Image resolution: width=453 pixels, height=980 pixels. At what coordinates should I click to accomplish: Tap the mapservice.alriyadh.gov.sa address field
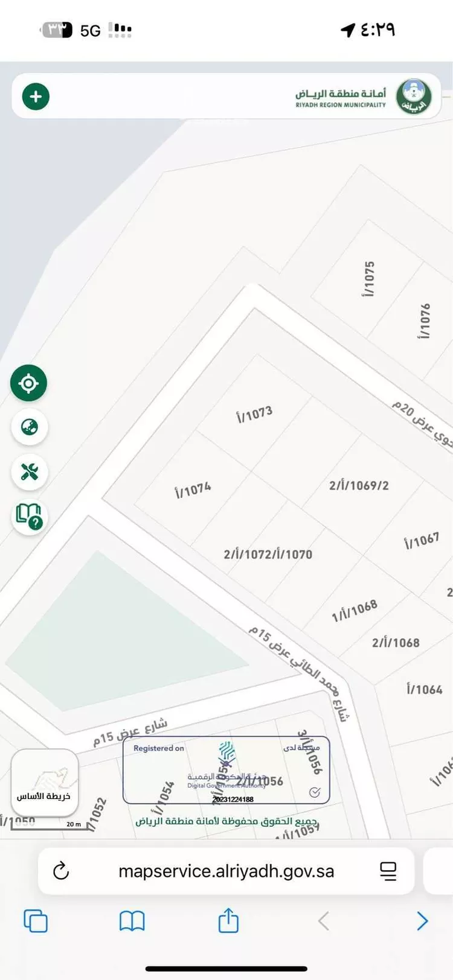tap(226, 871)
